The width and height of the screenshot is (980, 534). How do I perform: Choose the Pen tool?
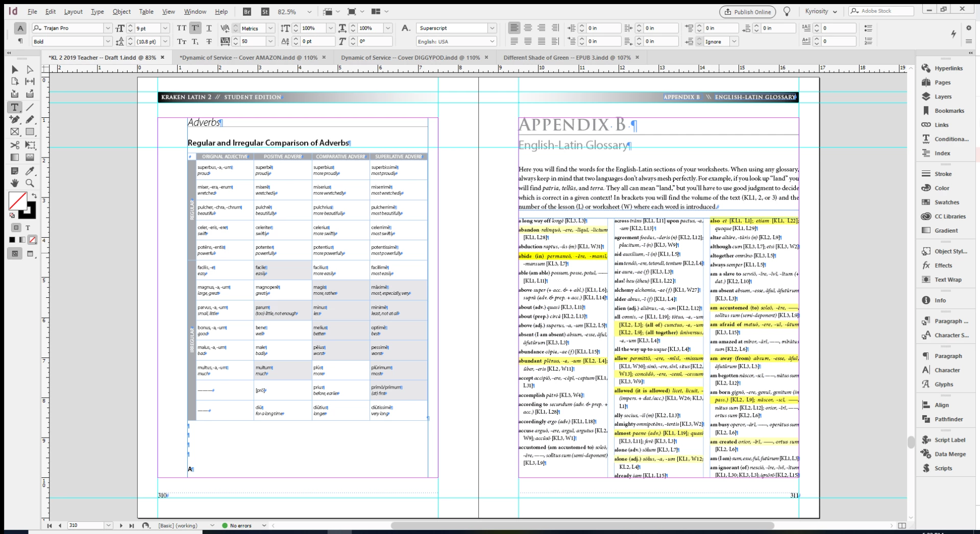(x=15, y=119)
